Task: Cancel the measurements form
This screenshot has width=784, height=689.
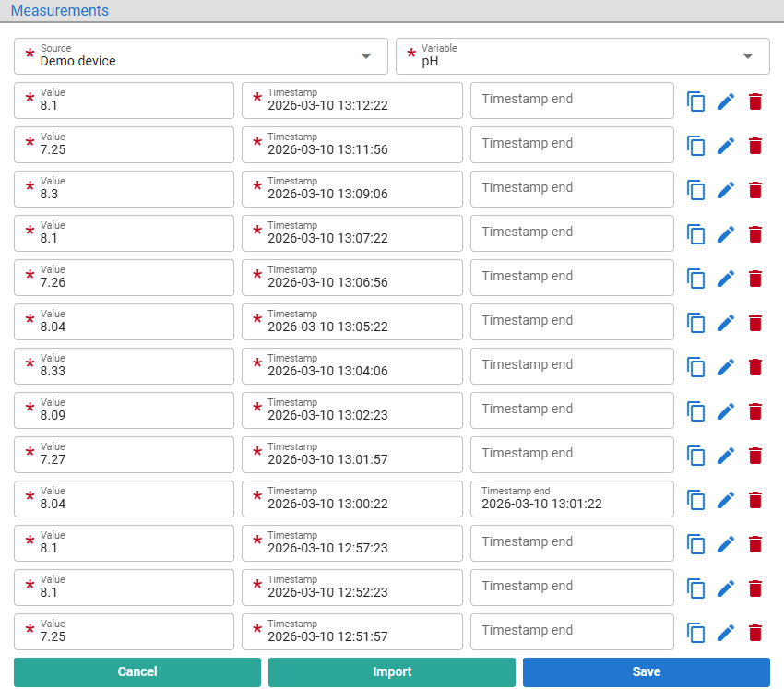Action: (137, 672)
